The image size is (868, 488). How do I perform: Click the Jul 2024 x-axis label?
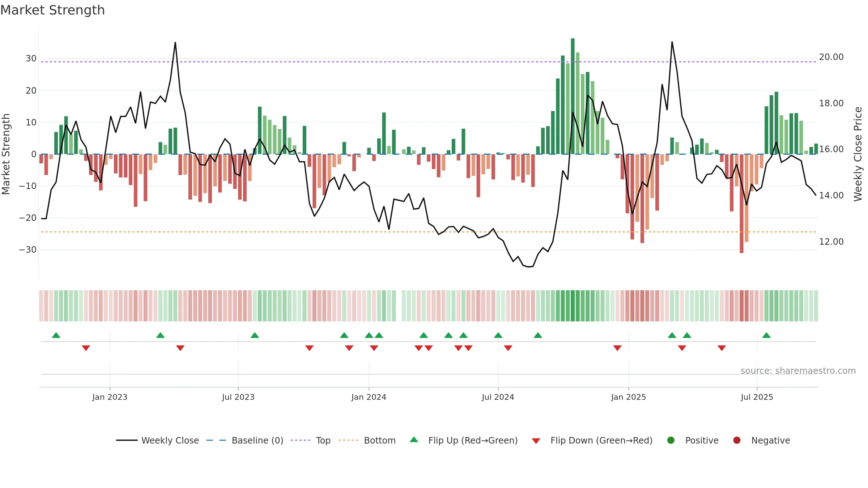pyautogui.click(x=498, y=397)
